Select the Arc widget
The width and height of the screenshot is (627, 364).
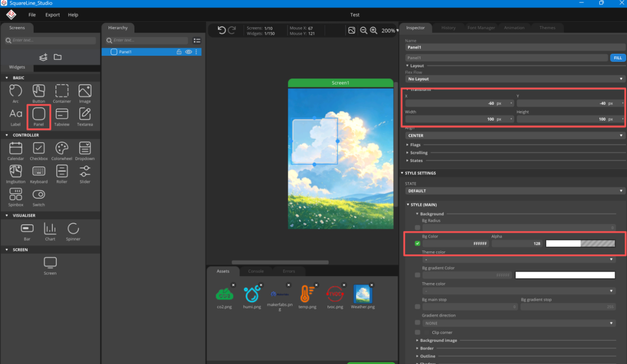pyautogui.click(x=16, y=94)
